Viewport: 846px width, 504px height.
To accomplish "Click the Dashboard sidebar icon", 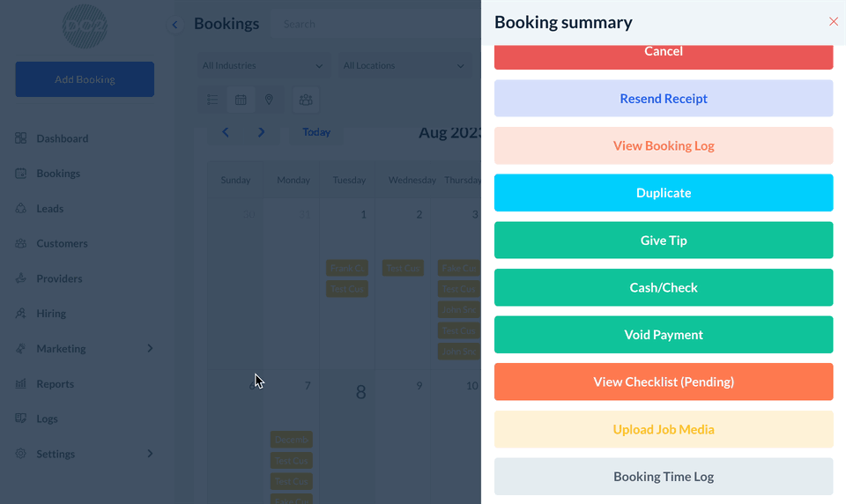I will 20,138.
